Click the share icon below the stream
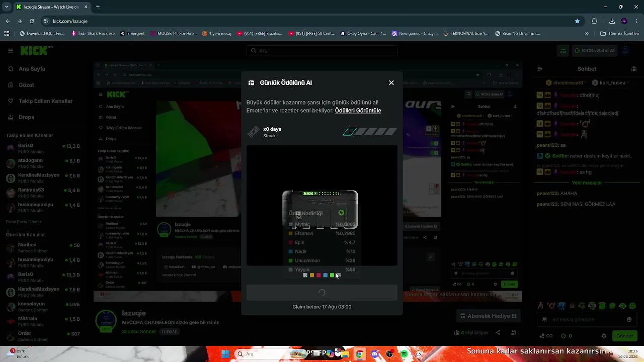 click(x=498, y=332)
